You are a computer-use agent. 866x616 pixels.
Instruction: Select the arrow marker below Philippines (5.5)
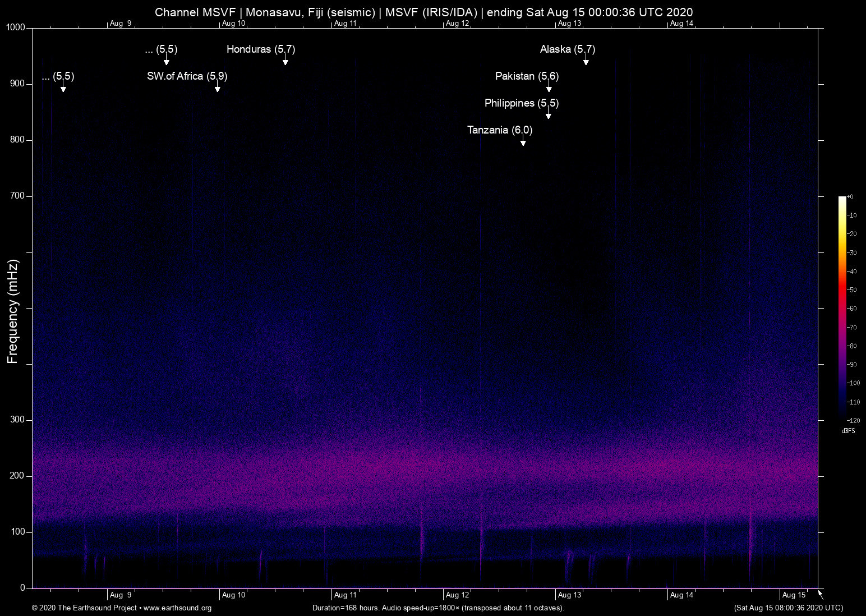point(549,114)
